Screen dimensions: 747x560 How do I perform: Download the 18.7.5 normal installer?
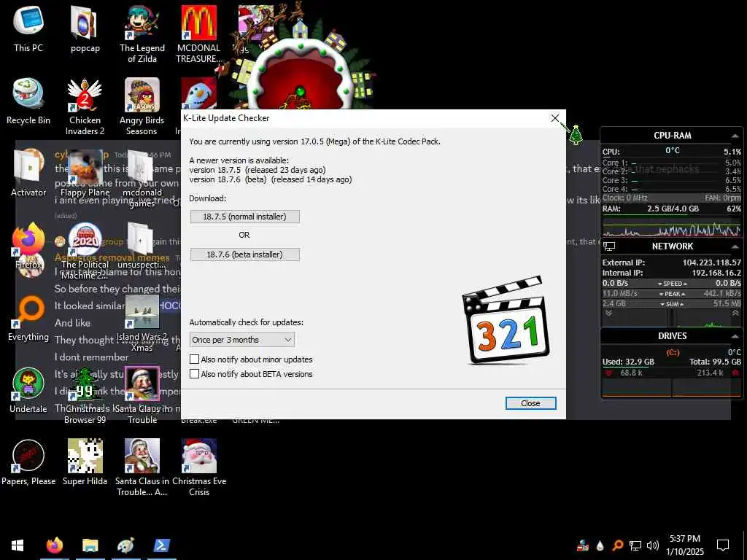(x=245, y=217)
